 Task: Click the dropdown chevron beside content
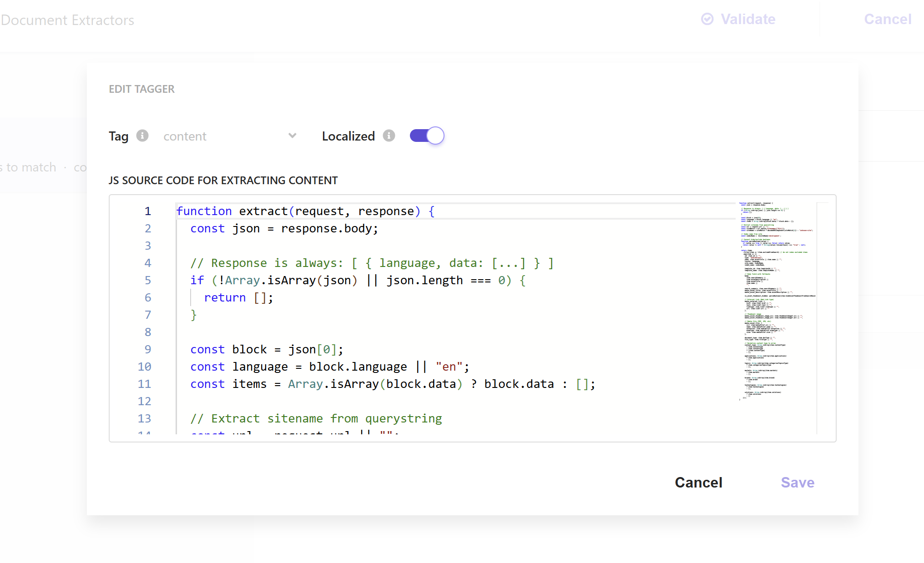pos(293,136)
